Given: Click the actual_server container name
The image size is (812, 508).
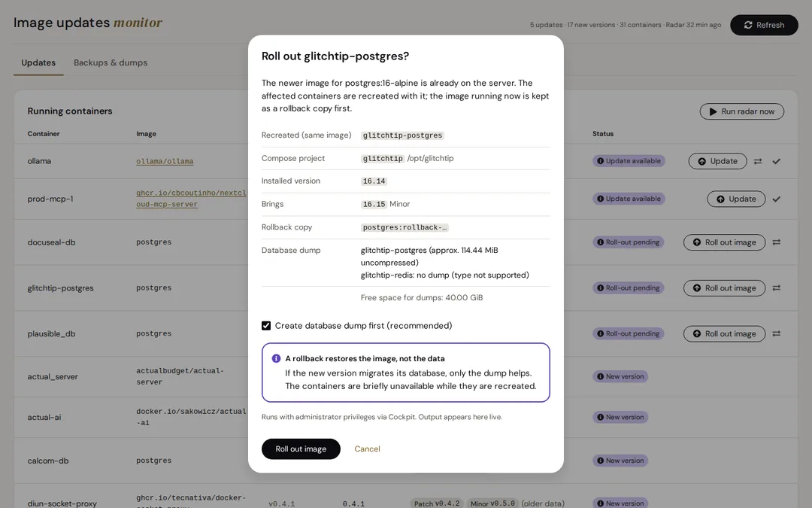Looking at the screenshot, I should pyautogui.click(x=53, y=377).
